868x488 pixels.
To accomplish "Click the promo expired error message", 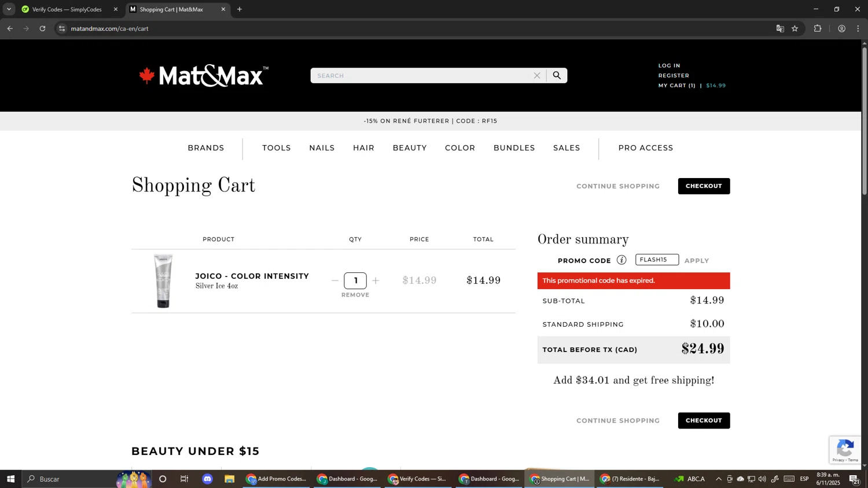I will coord(634,280).
